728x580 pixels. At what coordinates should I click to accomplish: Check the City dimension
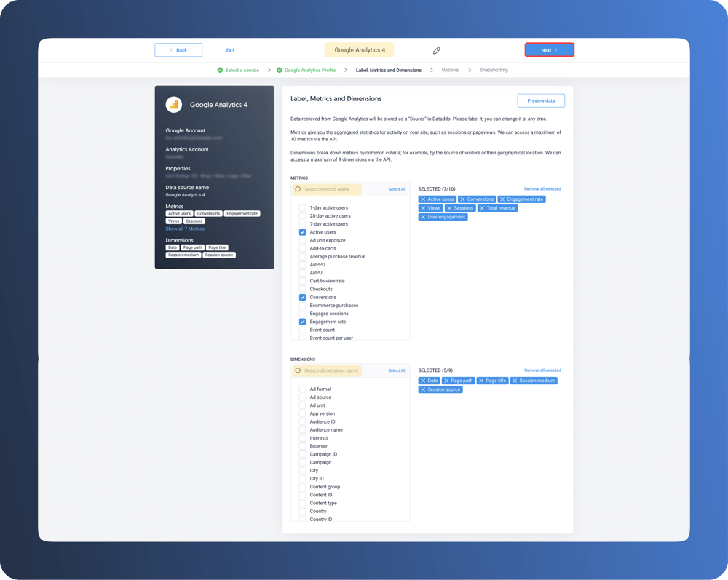302,471
